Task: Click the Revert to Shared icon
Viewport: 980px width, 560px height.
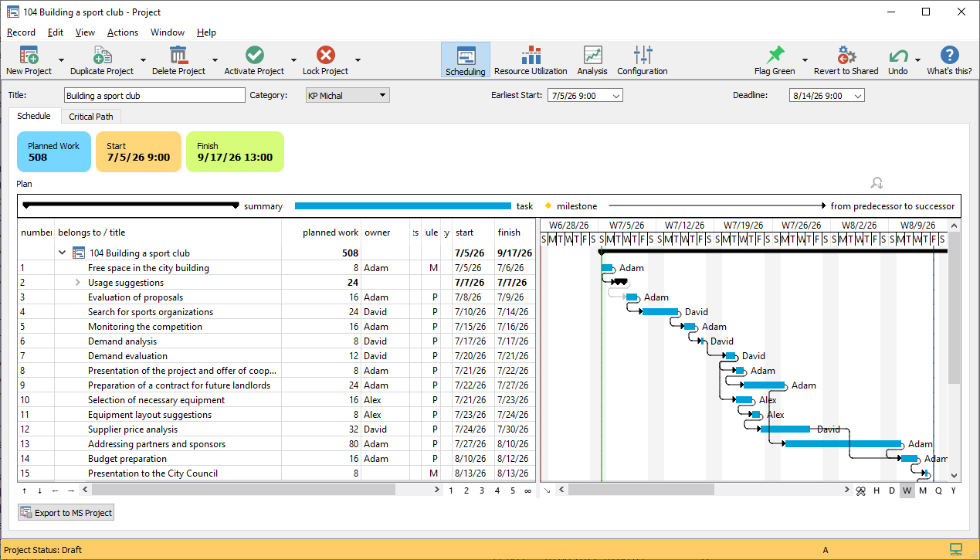Action: (x=846, y=56)
